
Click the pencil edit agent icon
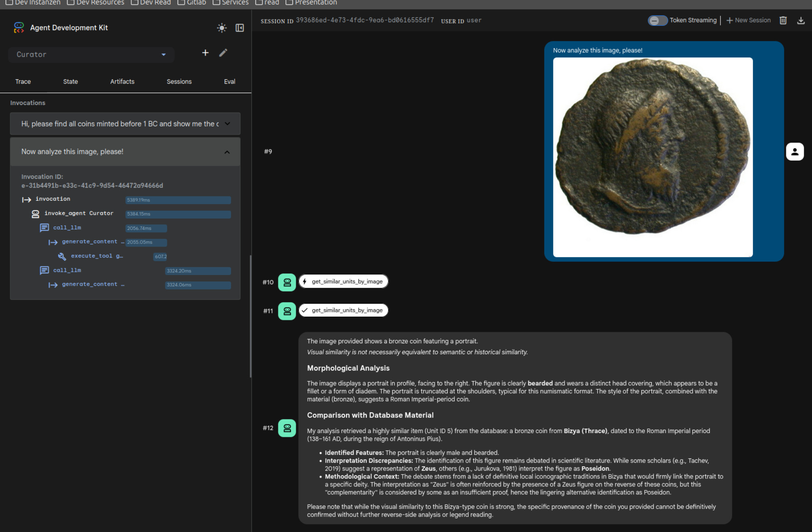(x=223, y=53)
